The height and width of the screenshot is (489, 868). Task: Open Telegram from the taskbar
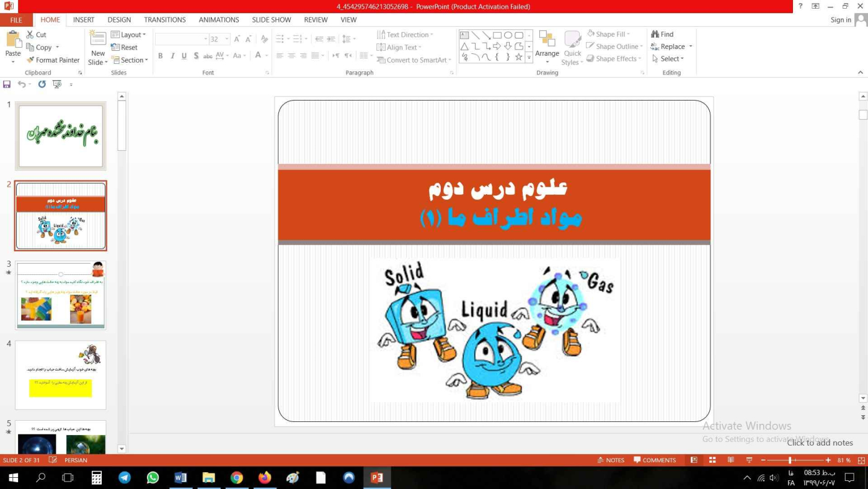click(x=125, y=478)
